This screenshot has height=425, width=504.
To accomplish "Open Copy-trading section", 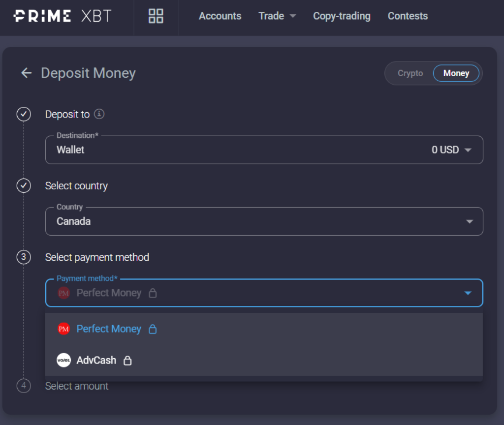I will click(342, 16).
